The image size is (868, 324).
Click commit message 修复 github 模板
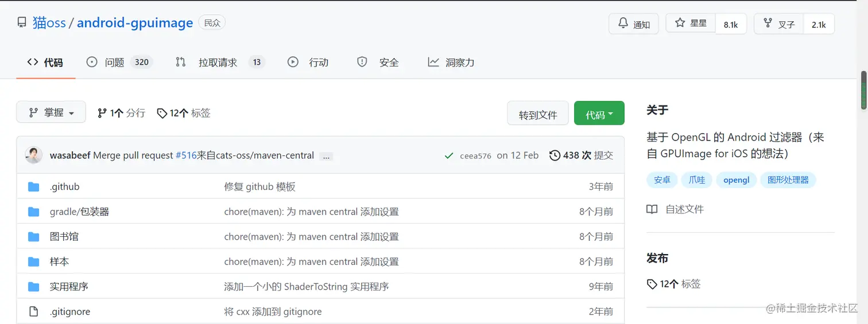(x=259, y=186)
